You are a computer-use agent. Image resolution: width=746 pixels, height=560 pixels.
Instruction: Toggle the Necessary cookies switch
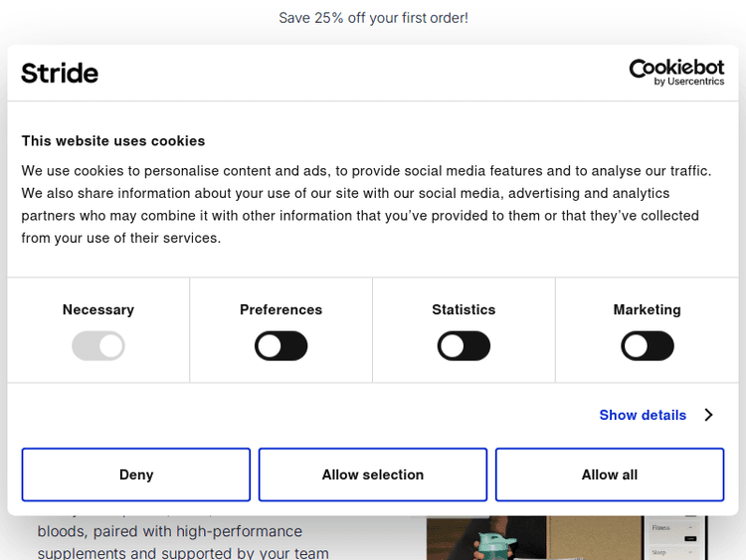click(98, 346)
